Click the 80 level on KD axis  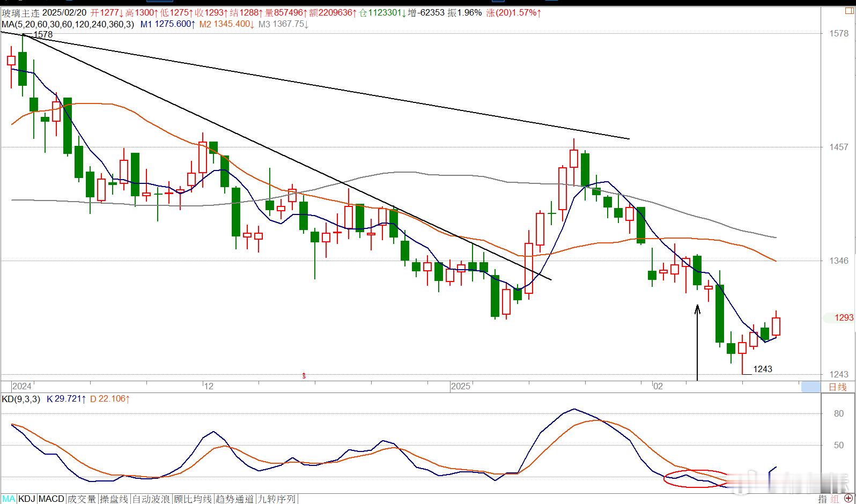pyautogui.click(x=839, y=413)
